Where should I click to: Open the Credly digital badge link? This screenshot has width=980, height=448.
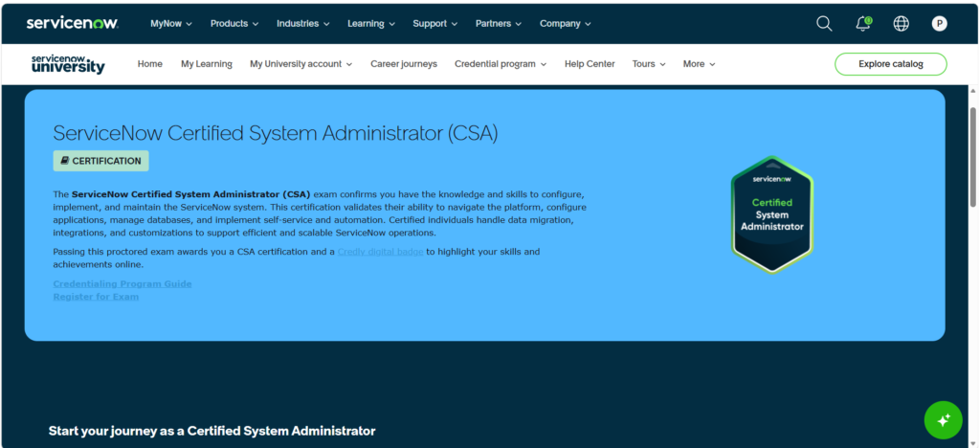381,252
